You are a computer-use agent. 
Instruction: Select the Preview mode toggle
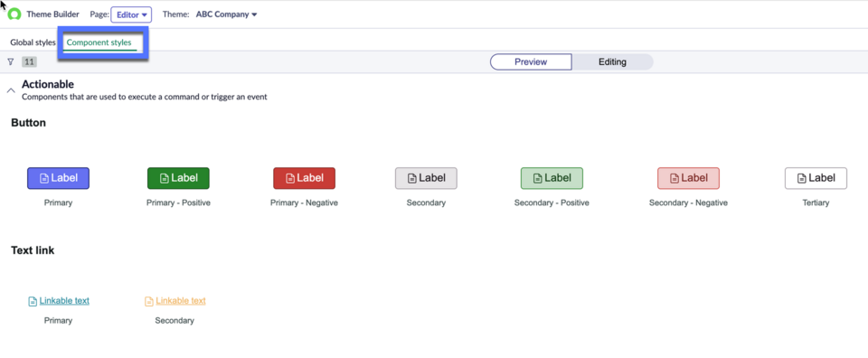[531, 62]
